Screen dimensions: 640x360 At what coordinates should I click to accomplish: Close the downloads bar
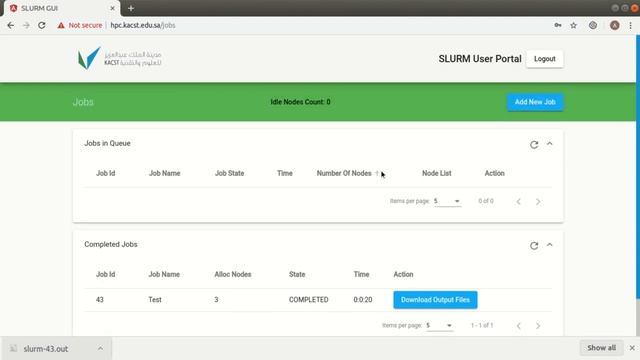632,348
